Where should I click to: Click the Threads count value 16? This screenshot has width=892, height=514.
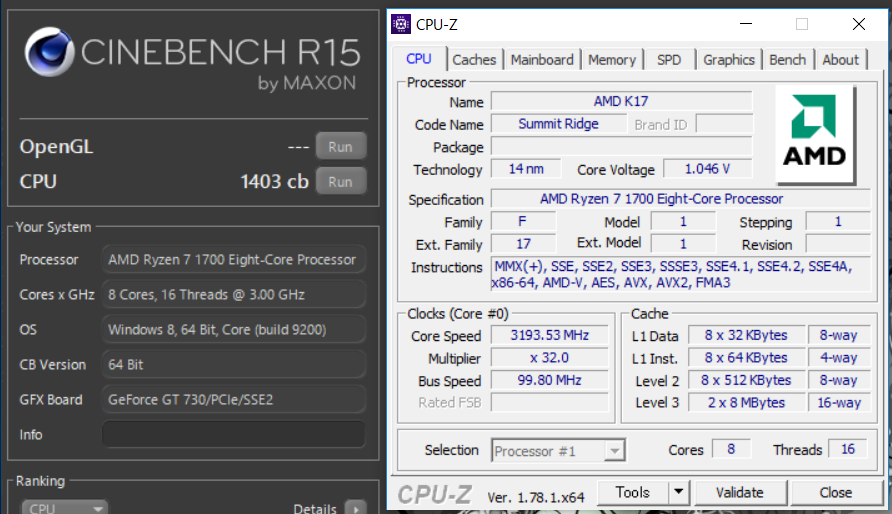pos(848,449)
